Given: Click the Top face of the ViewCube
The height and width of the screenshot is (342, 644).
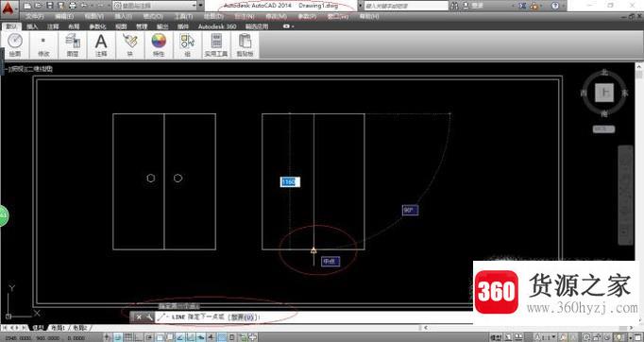Looking at the screenshot, I should tap(604, 92).
